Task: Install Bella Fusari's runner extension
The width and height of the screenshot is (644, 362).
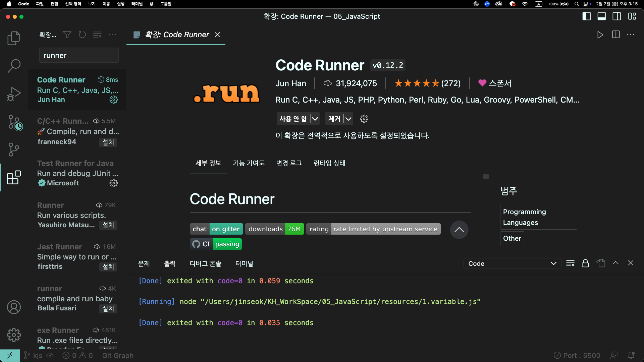Action: coord(108,308)
